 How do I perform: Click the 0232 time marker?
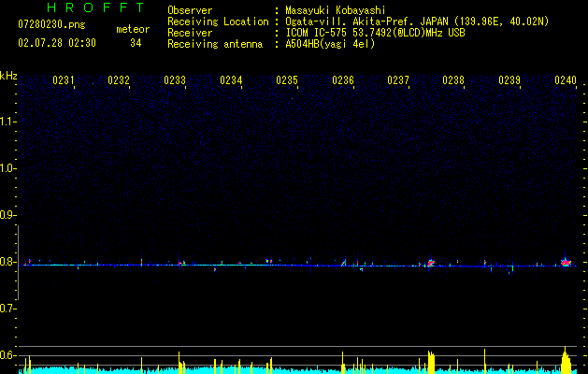click(x=119, y=80)
